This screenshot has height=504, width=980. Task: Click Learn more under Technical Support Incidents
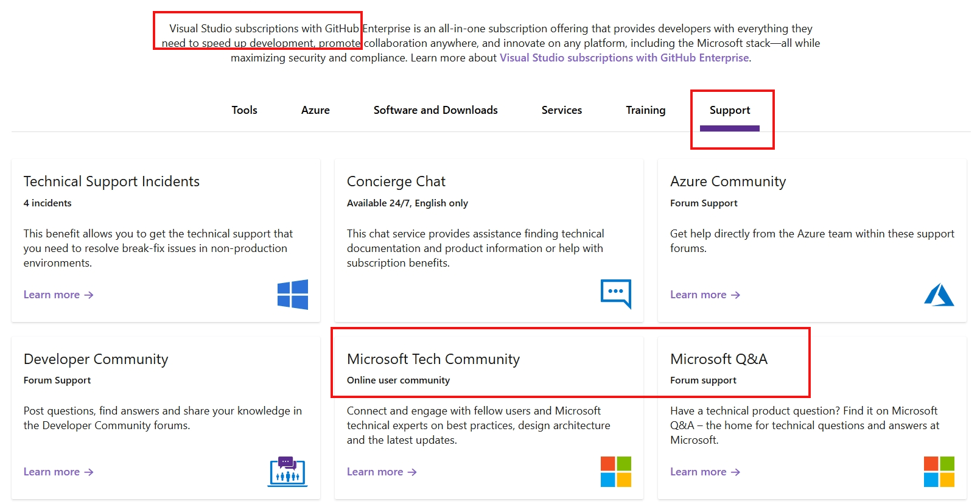click(58, 295)
